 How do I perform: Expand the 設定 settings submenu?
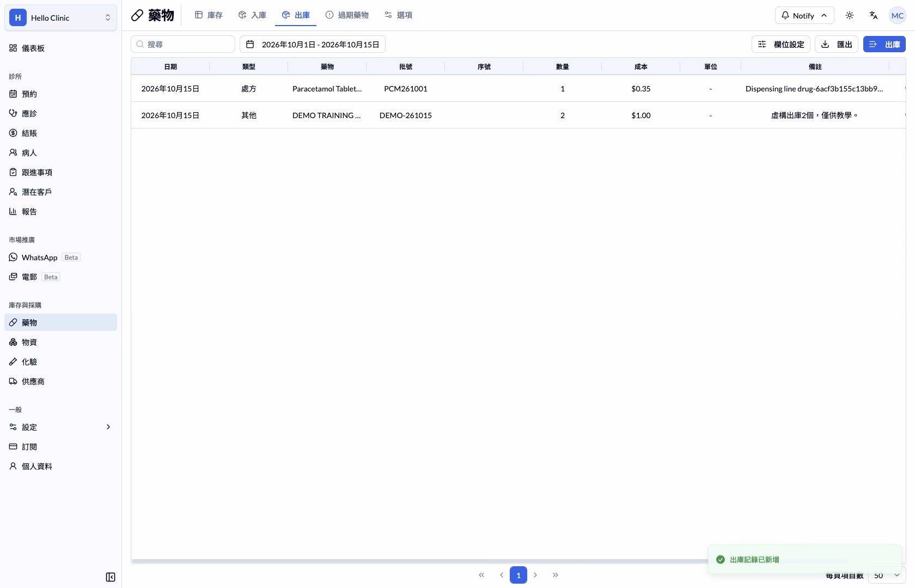(x=60, y=427)
